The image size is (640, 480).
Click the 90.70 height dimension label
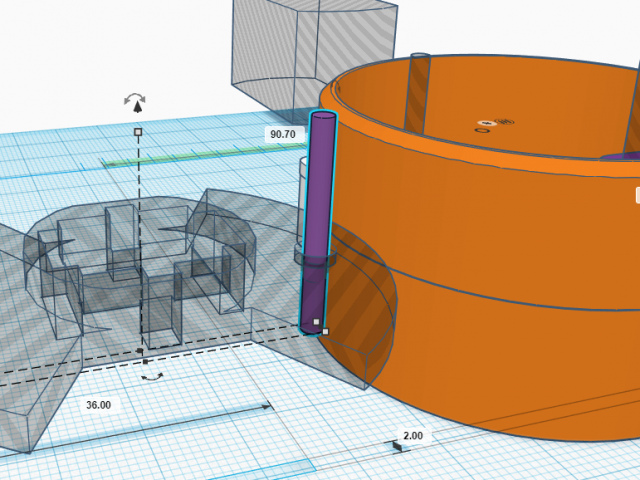[x=283, y=134]
